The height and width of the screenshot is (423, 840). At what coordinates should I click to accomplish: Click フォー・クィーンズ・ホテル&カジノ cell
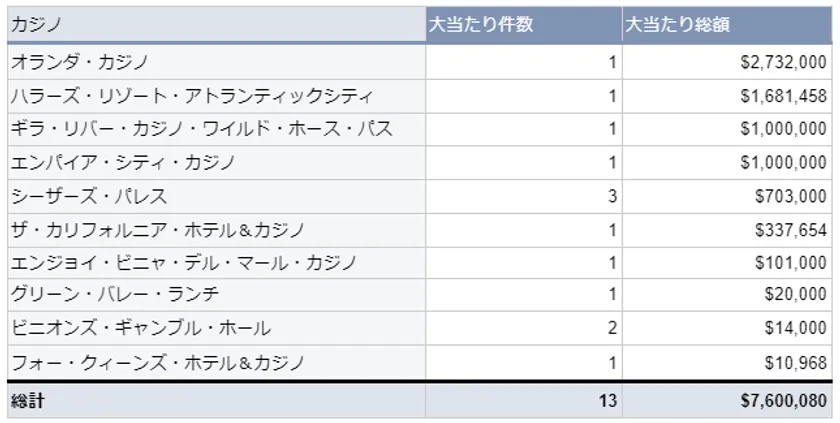click(x=157, y=362)
